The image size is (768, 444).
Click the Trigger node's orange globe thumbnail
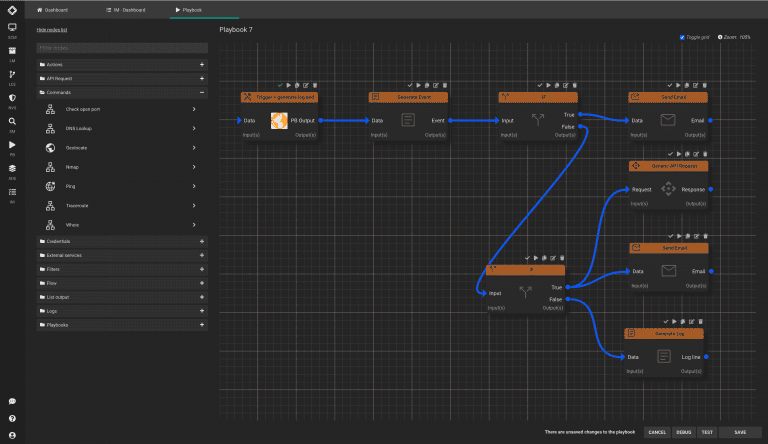[x=279, y=121]
